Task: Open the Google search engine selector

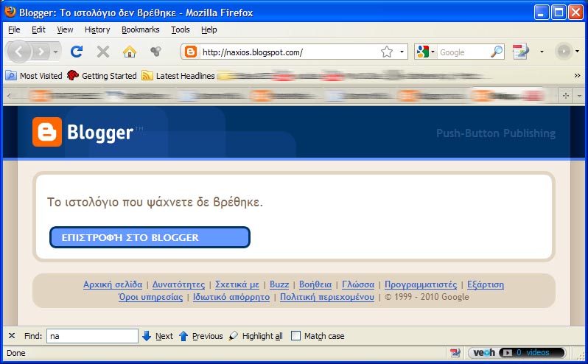Action: [425, 52]
